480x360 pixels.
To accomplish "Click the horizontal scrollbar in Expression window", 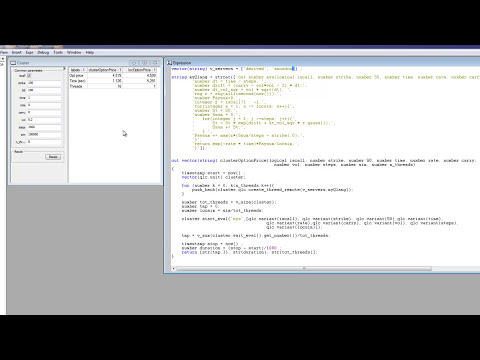I will click(304, 268).
